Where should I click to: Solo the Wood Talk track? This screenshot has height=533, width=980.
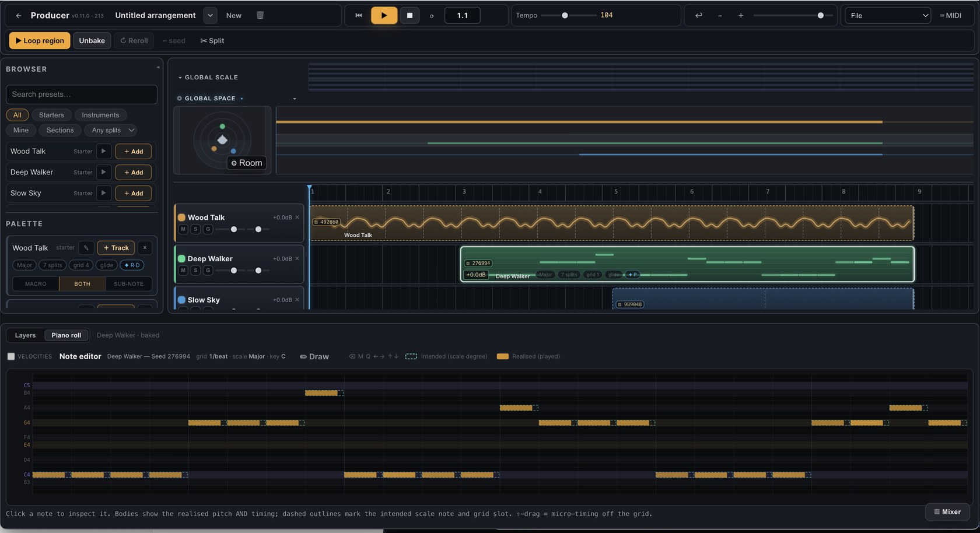(x=195, y=229)
